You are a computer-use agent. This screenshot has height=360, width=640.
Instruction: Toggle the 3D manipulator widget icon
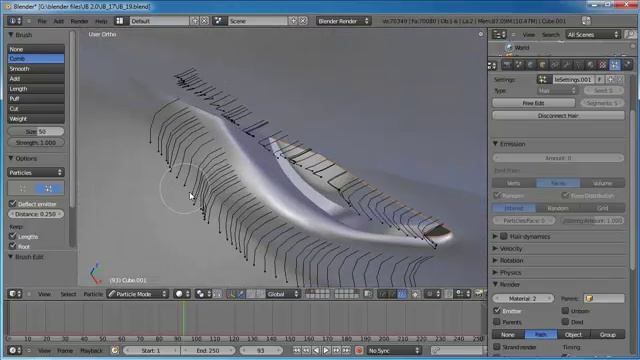pos(231,294)
